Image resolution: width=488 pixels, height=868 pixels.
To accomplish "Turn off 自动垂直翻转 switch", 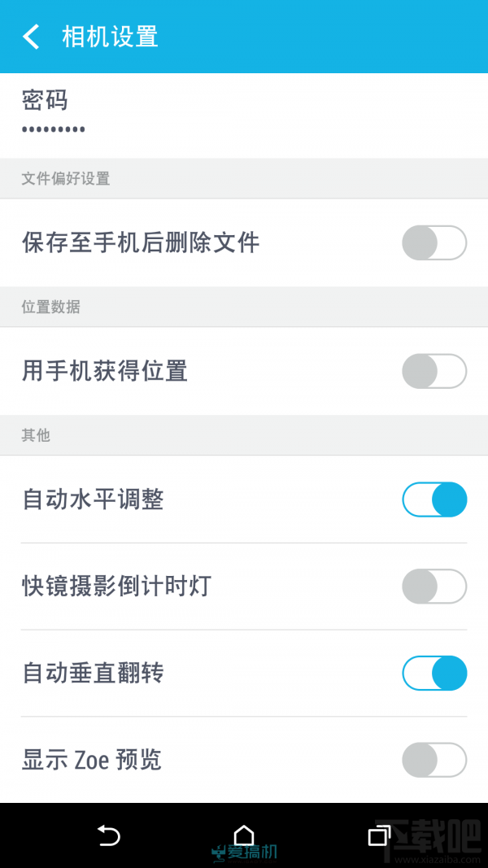I will pyautogui.click(x=434, y=674).
